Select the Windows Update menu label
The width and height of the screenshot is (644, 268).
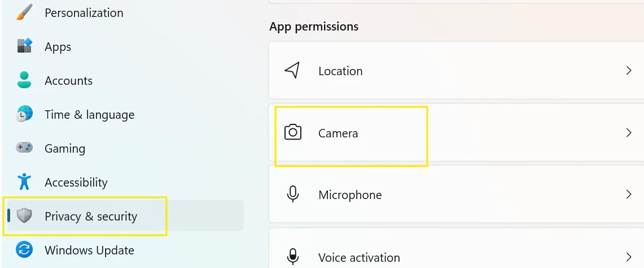[90, 250]
